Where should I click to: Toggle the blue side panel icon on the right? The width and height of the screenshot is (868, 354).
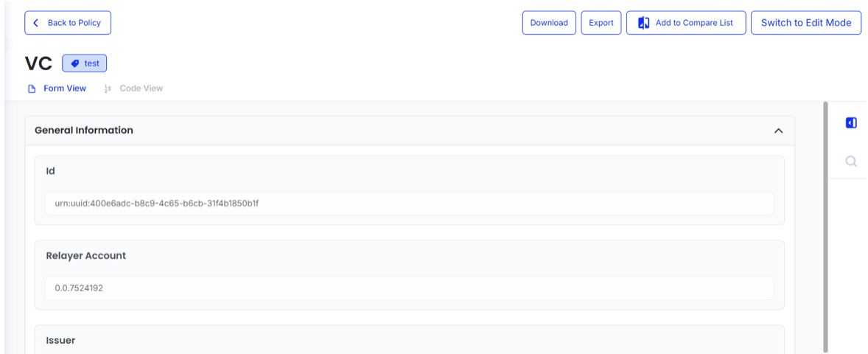[x=851, y=123]
